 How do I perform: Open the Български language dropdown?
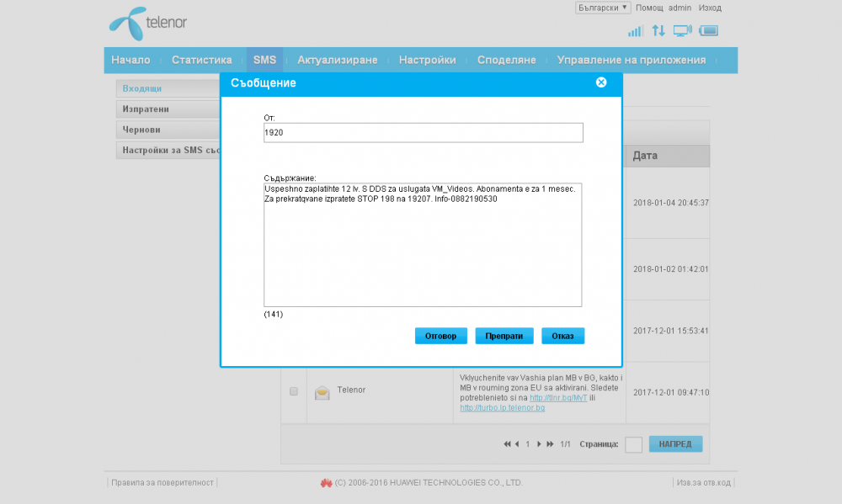click(603, 8)
